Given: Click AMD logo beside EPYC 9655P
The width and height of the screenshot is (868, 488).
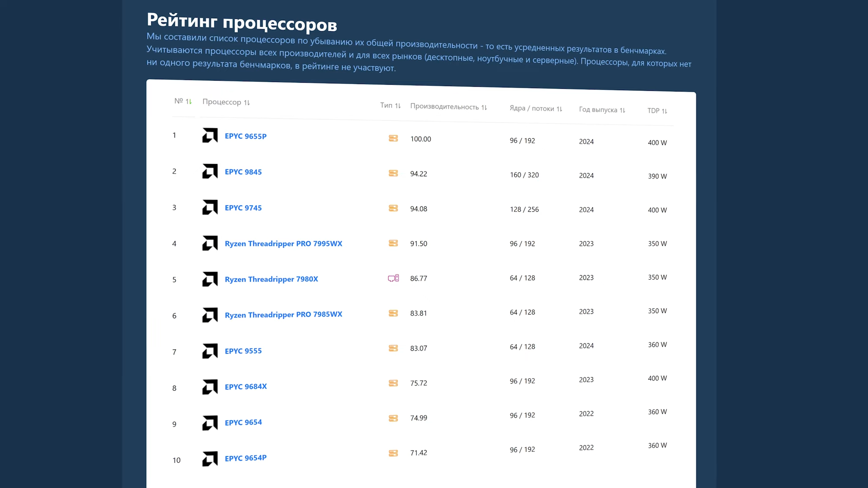Looking at the screenshot, I should point(210,136).
